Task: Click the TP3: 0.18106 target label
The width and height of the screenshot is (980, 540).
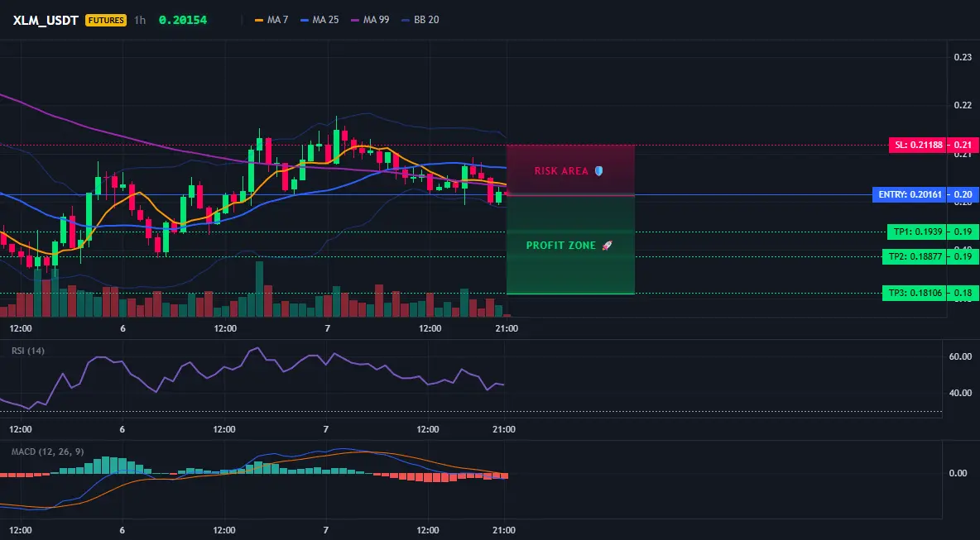Action: (x=915, y=294)
